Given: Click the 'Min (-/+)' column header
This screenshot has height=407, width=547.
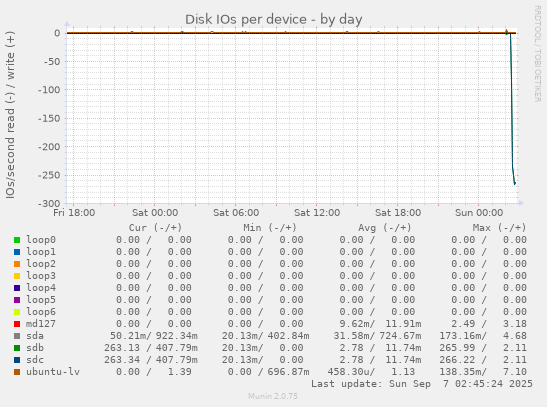Looking at the screenshot, I should pyautogui.click(x=270, y=228).
